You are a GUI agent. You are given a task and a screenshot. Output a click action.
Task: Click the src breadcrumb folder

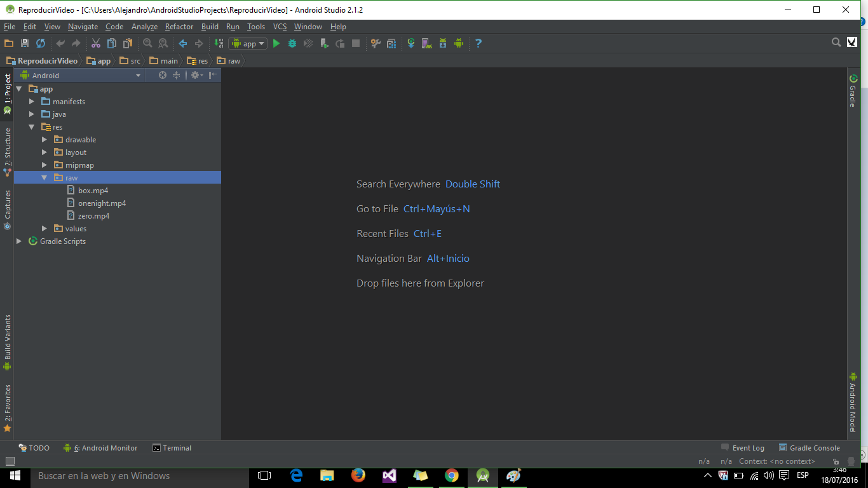tap(130, 61)
